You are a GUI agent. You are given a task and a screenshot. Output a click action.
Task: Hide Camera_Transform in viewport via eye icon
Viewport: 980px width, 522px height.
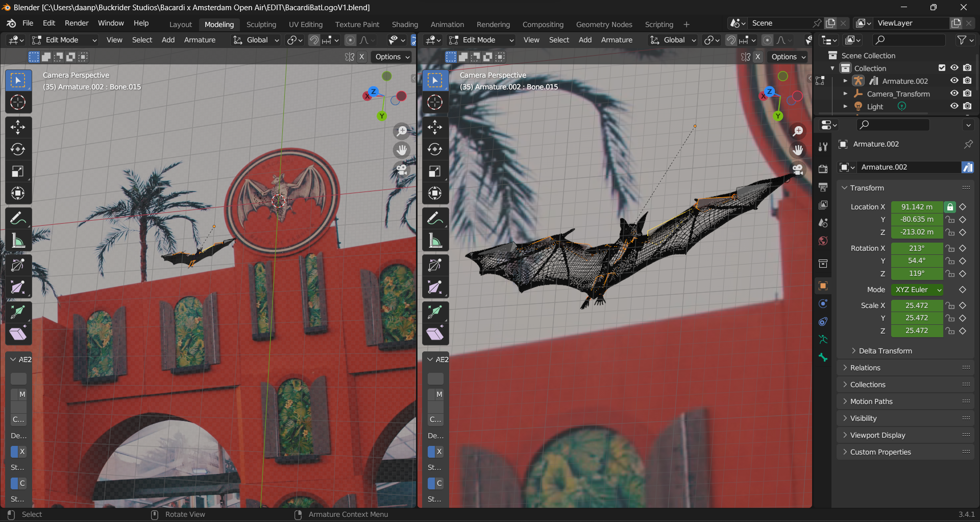pos(954,93)
